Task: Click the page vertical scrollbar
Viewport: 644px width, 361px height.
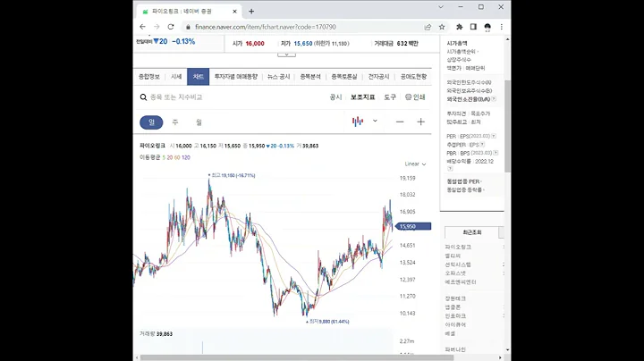Action: pyautogui.click(x=508, y=126)
